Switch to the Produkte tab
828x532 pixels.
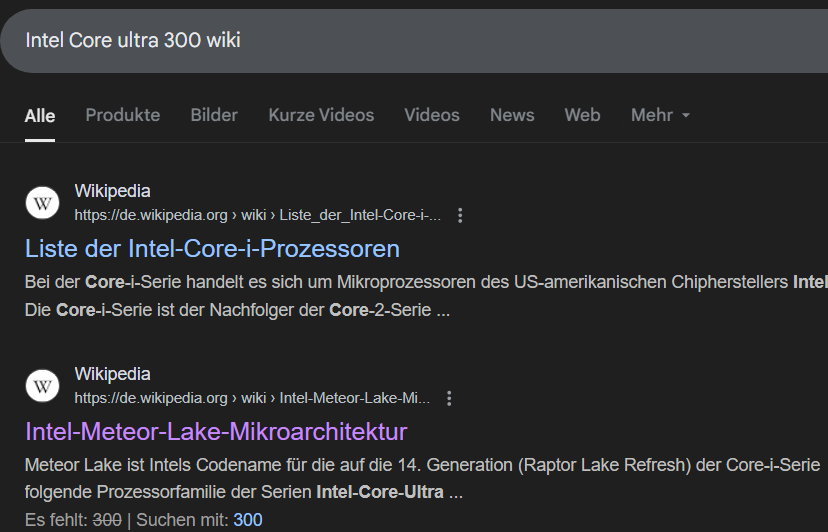[123, 115]
